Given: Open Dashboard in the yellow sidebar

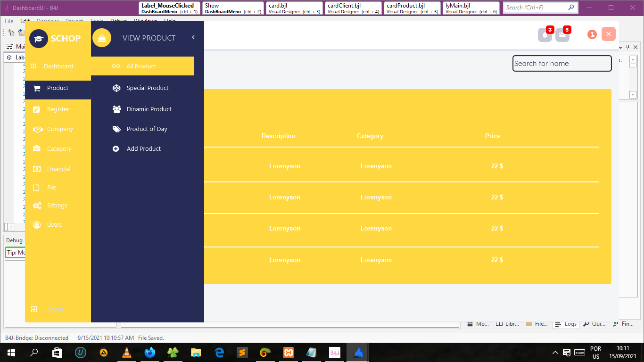Looking at the screenshot, I should click(58, 66).
